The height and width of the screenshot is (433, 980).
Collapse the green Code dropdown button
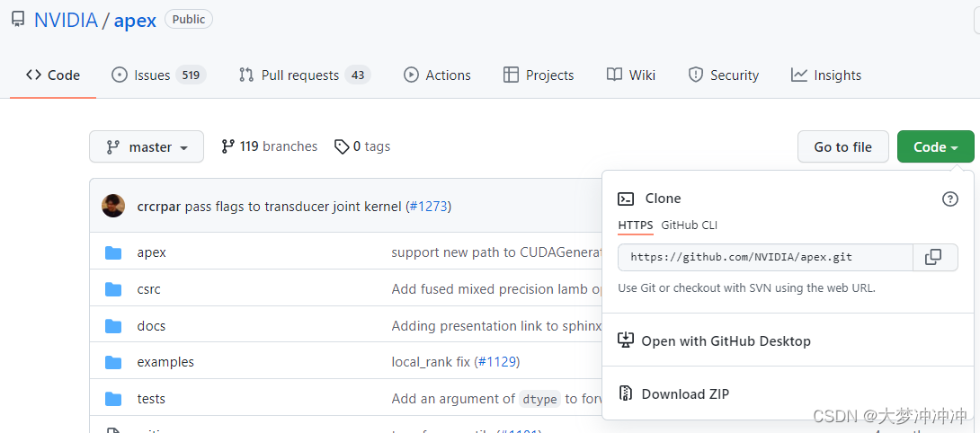pos(935,146)
